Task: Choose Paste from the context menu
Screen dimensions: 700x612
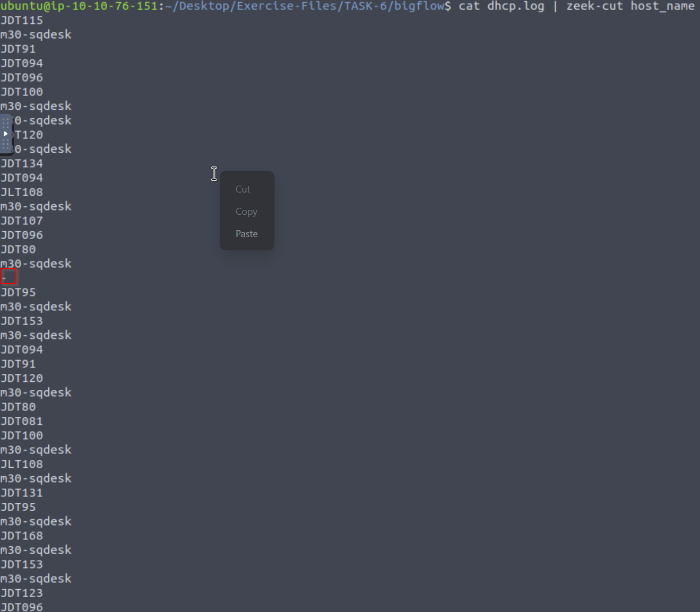Action: point(247,234)
